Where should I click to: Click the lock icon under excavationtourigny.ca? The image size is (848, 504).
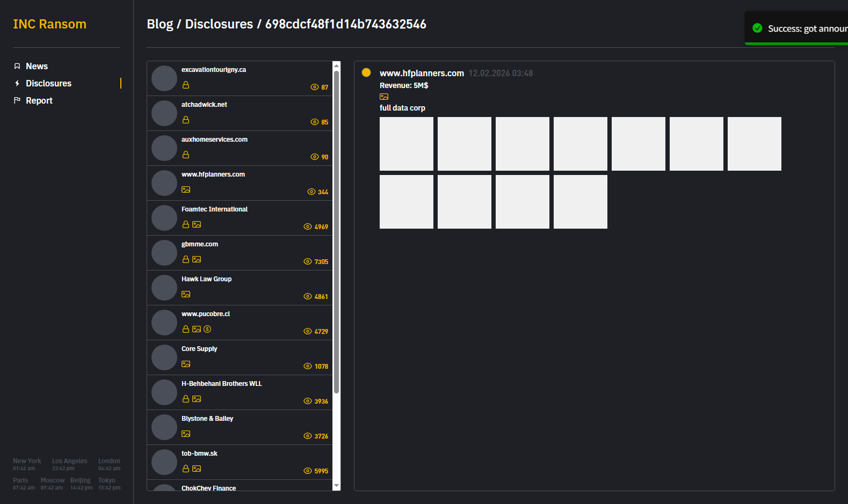pos(186,85)
